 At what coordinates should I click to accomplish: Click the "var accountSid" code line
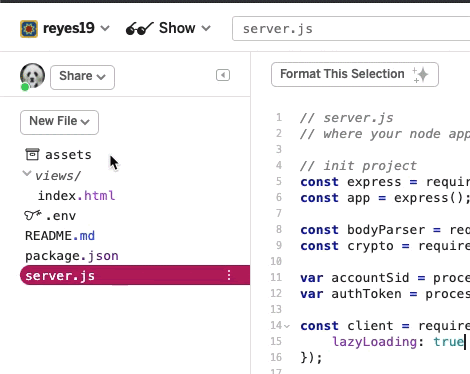[385, 278]
